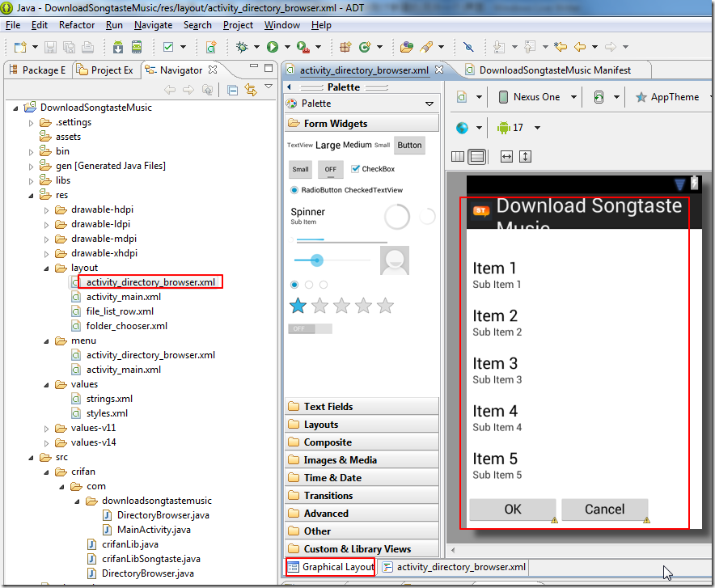Open the AppTheme theme dropdown
This screenshot has height=588, width=715.
click(674, 97)
